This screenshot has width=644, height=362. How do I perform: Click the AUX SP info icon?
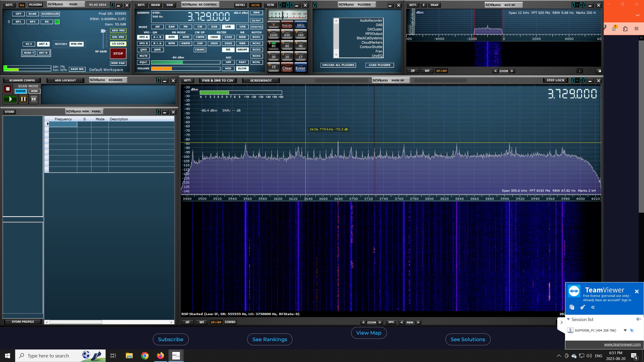click(x=580, y=71)
